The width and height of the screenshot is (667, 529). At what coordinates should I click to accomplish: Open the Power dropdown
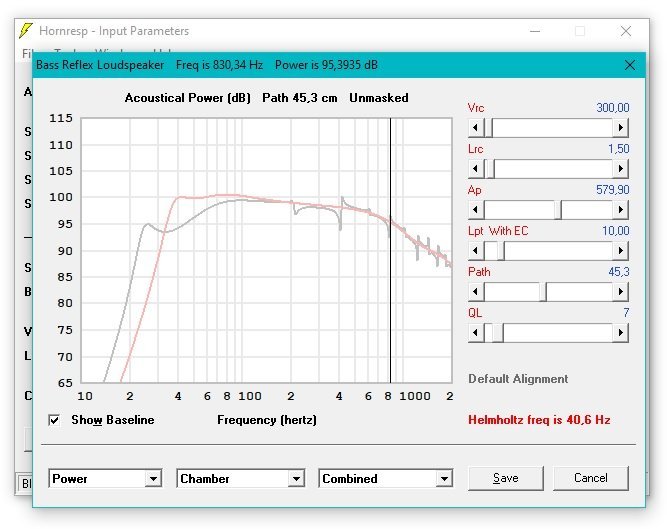153,479
